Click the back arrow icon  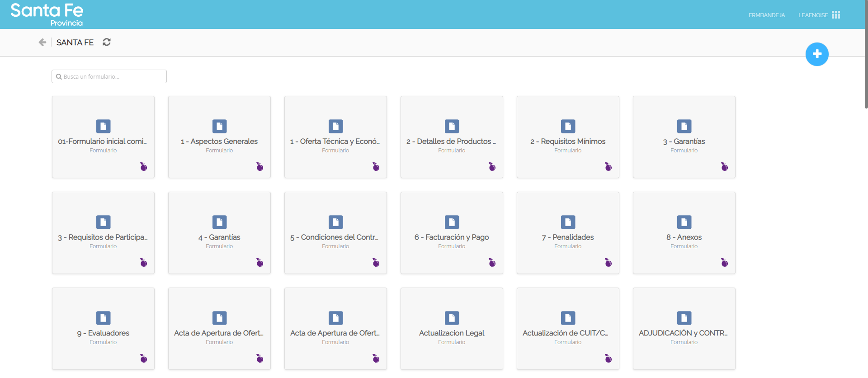[42, 43]
